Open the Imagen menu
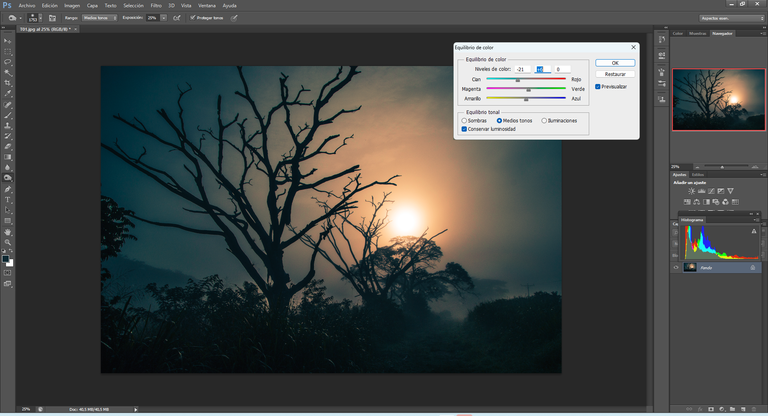768x416 pixels. click(x=72, y=5)
